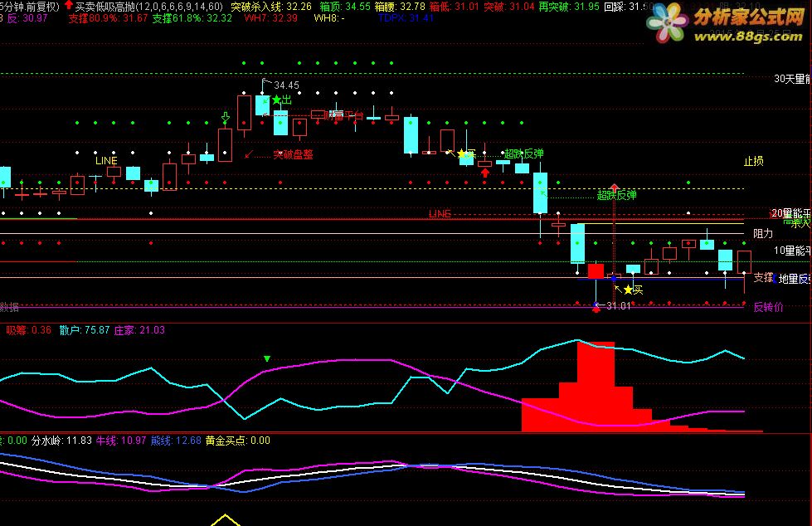Click the 突破盘整 annotation
Image resolution: width=812 pixels, height=526 pixels.
click(x=293, y=154)
